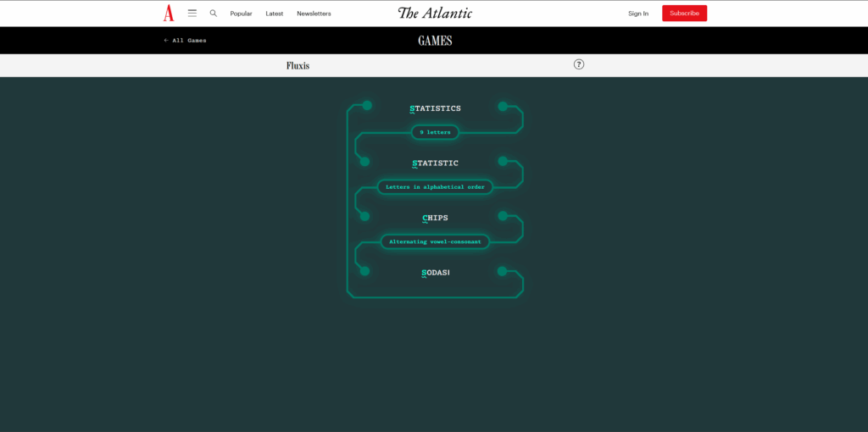
Task: Select the '9 letters' clue pill
Action: pyautogui.click(x=435, y=132)
